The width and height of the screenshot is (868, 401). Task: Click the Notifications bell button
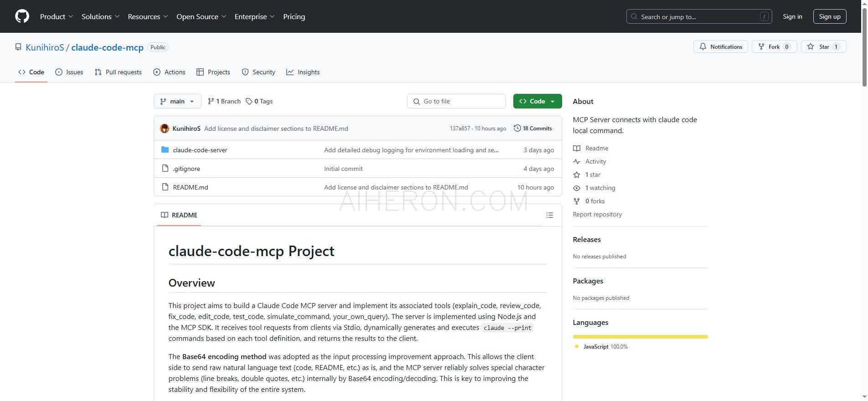(720, 46)
